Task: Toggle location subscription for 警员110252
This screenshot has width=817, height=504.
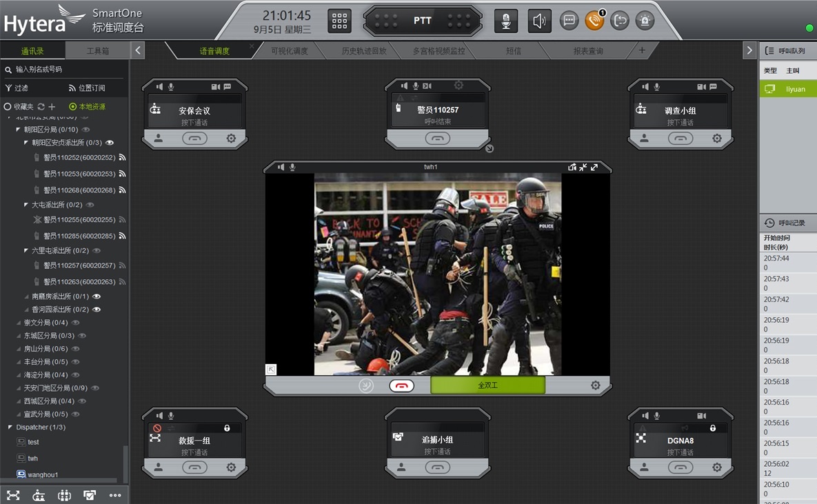Action: [x=123, y=157]
